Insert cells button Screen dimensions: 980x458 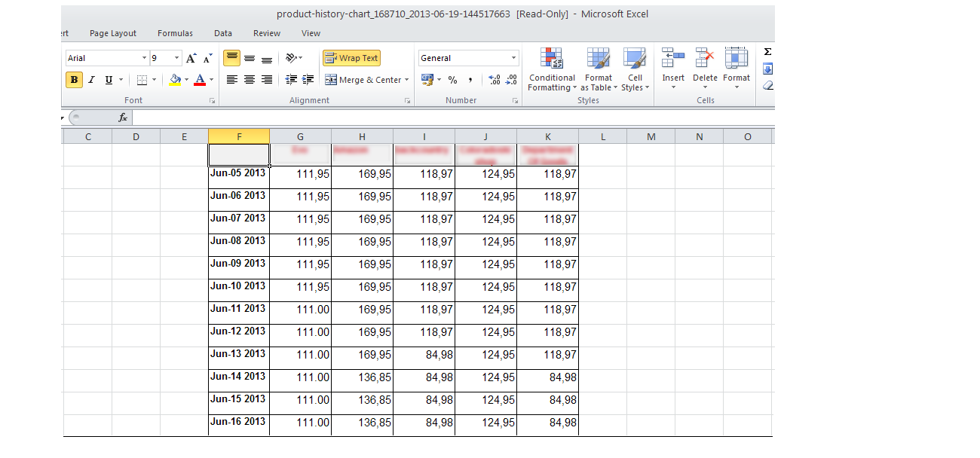click(x=673, y=69)
